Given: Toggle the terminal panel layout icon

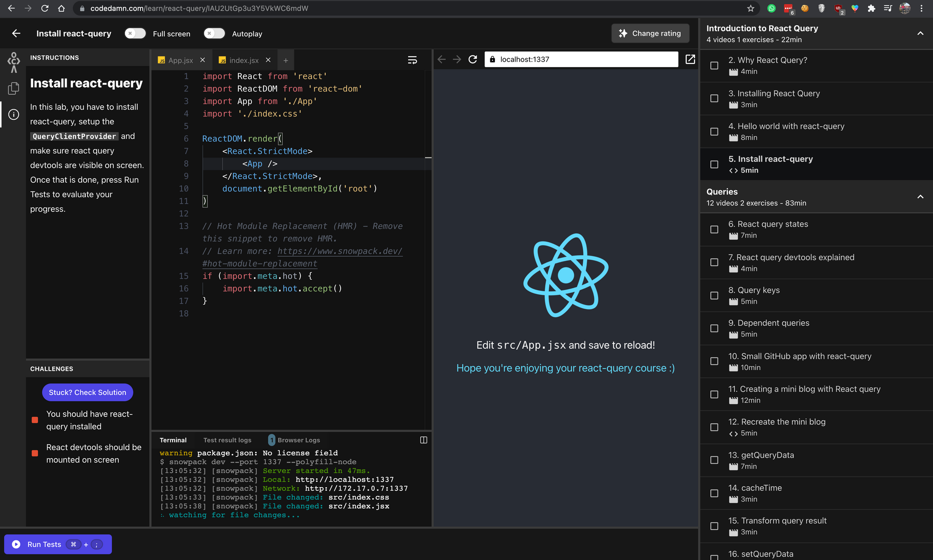Looking at the screenshot, I should coord(424,440).
